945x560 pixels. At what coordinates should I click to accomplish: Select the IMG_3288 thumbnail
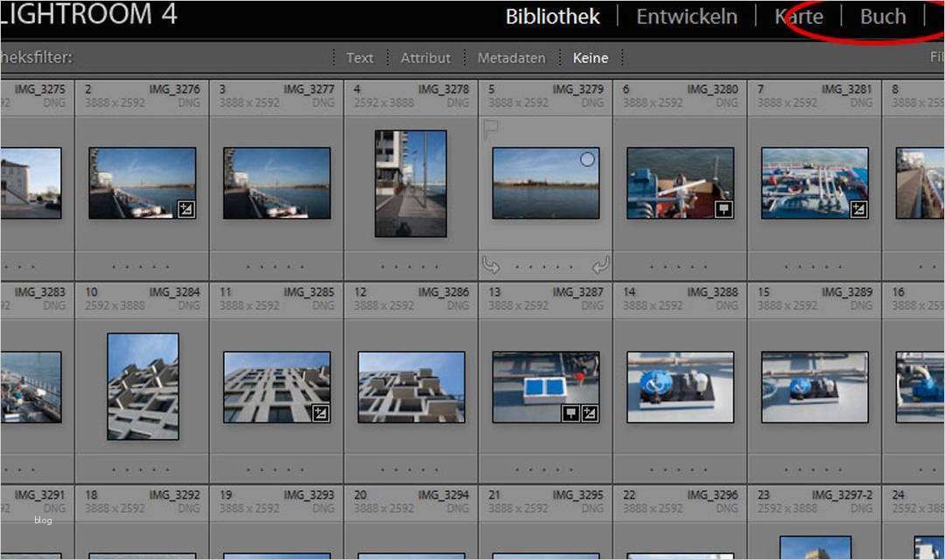pos(680,387)
